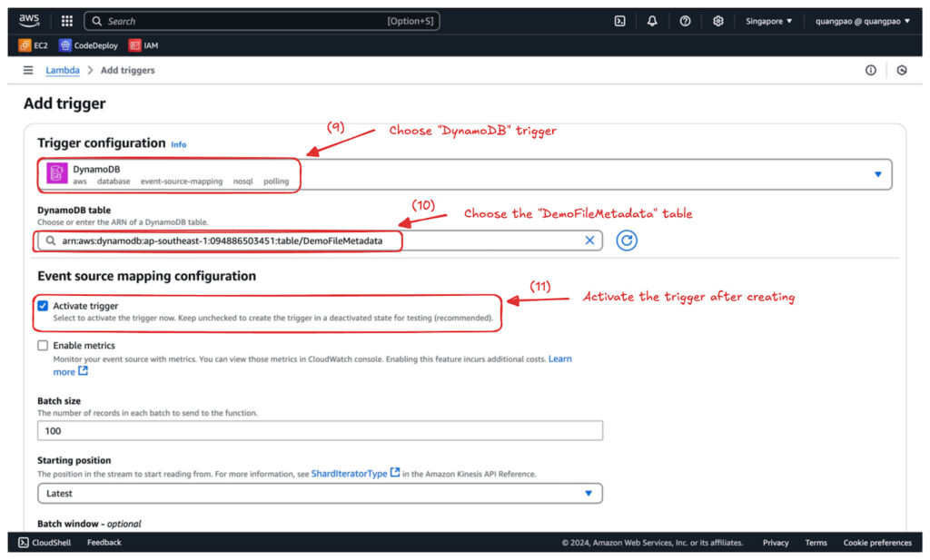The height and width of the screenshot is (560, 930).
Task: Click the magnifier icon in ARN field
Action: pos(51,241)
